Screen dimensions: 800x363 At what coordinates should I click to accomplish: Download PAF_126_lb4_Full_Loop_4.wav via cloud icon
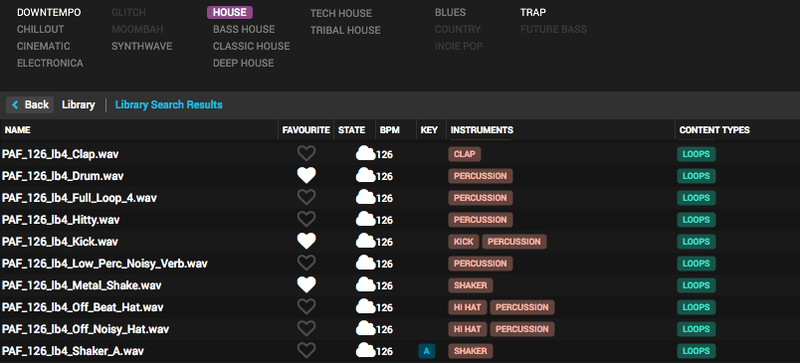[x=365, y=198]
